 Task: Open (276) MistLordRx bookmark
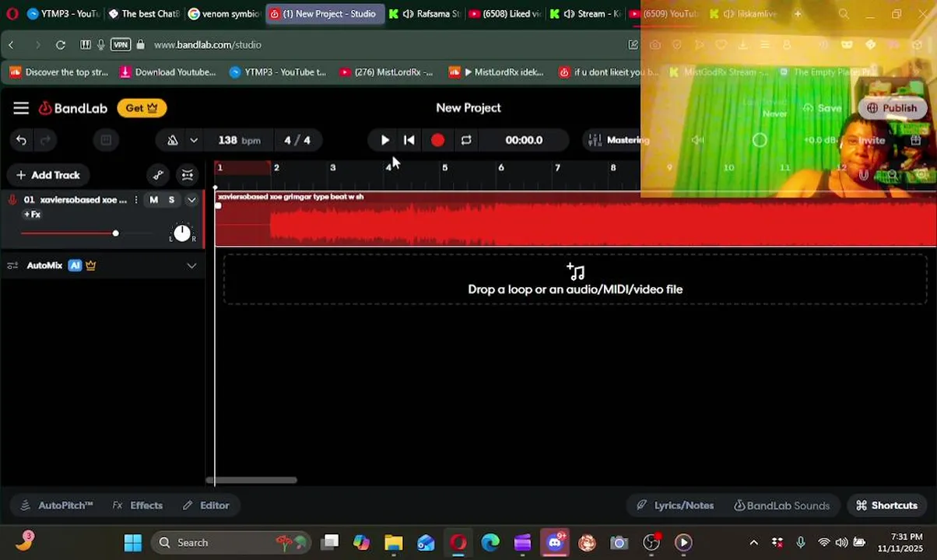click(386, 72)
